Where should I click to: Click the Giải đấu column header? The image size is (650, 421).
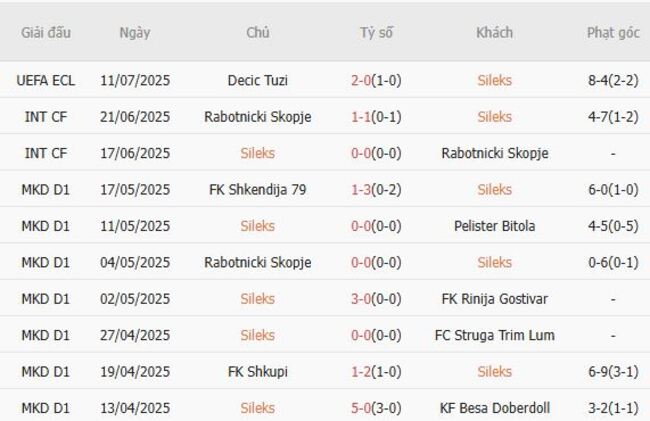[x=46, y=32]
